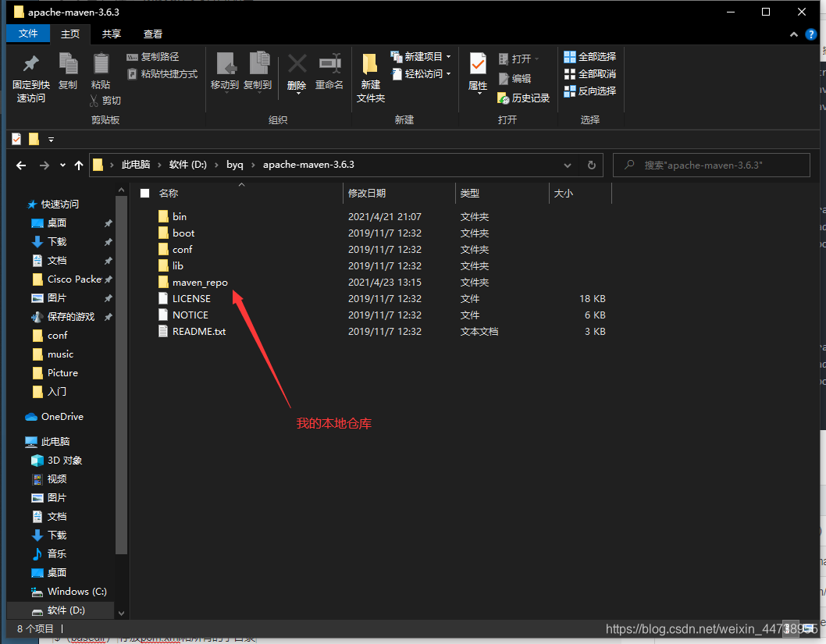Click quick access toolbar new folder icon
Viewport: 826px width, 644px height.
tap(34, 139)
